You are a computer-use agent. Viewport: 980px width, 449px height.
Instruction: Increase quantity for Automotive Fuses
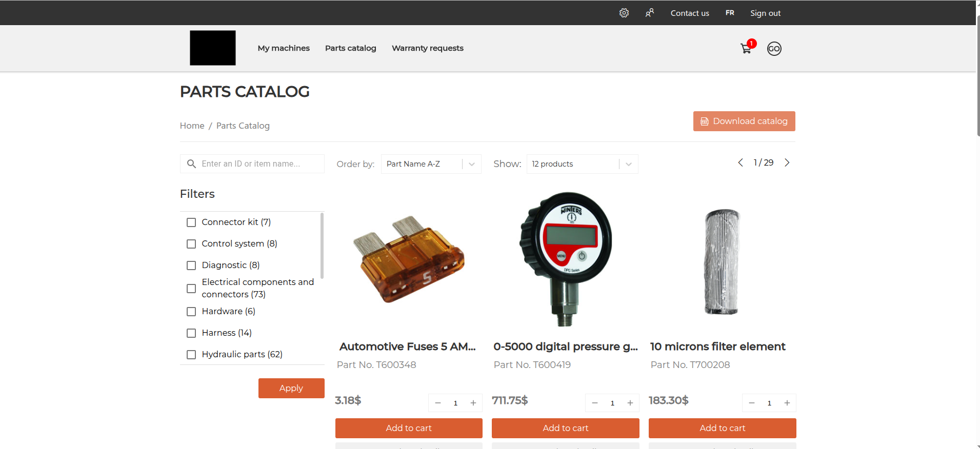tap(473, 403)
